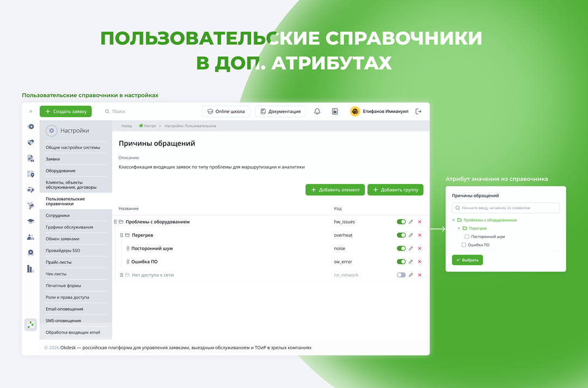Edit the Ошибка ПО row with pencil
The height and width of the screenshot is (388, 588).
pos(411,262)
